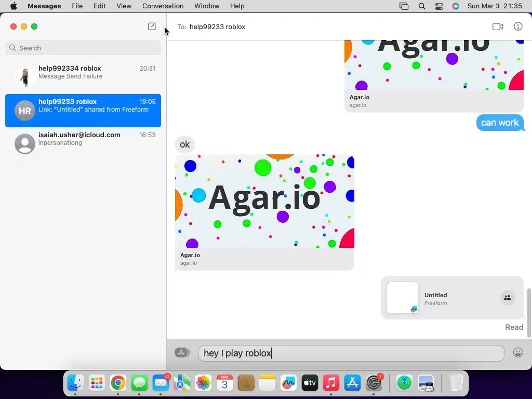Open the brown Contacts app in the Dock

246,383
